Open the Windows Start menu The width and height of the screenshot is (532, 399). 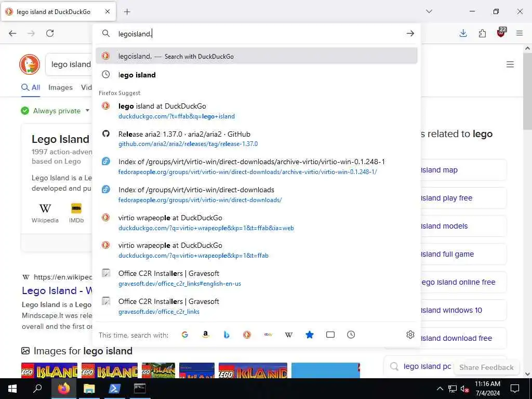coord(12,389)
